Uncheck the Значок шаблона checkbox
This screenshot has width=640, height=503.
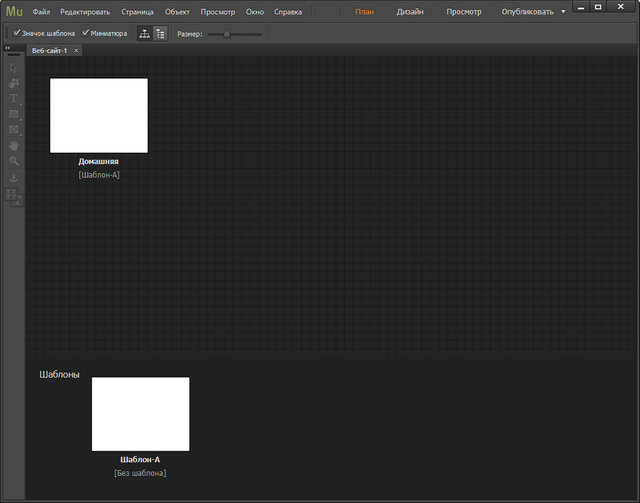click(17, 33)
